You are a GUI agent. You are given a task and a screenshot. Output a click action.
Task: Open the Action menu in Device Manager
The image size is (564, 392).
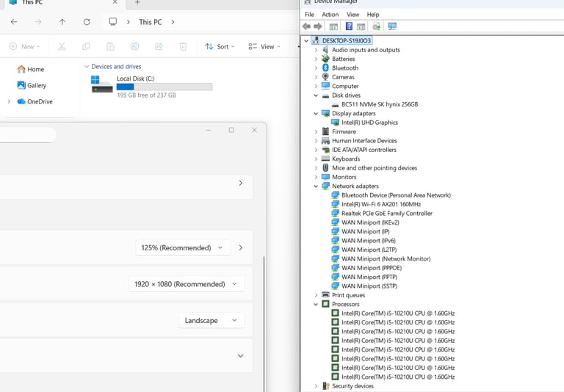330,15
